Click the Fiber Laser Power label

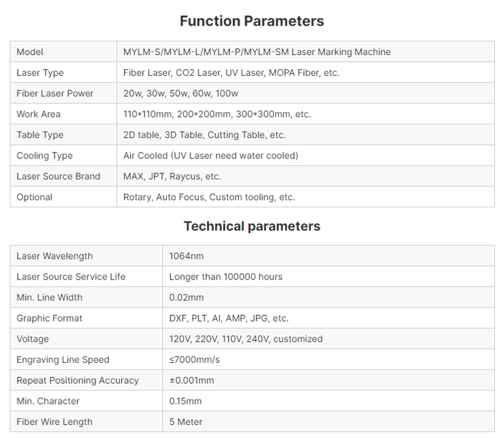tap(55, 94)
